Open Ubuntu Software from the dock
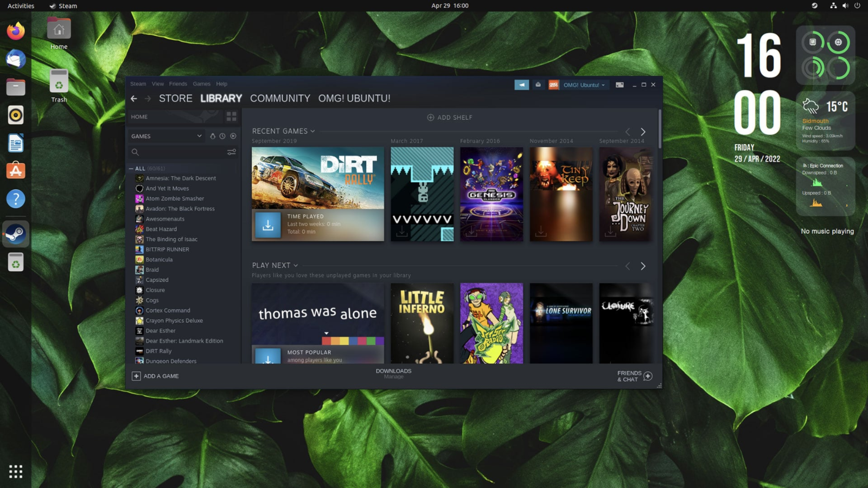This screenshot has width=868, height=488. click(16, 171)
